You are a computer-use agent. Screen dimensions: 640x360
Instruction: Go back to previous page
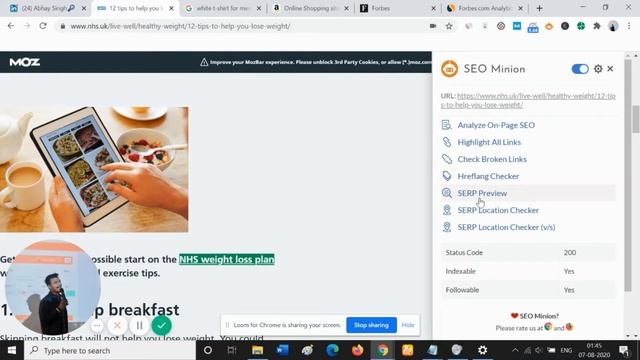coord(11,26)
